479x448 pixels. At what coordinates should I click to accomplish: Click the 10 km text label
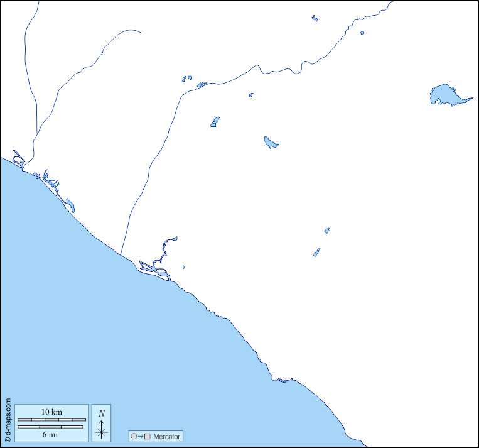51,412
